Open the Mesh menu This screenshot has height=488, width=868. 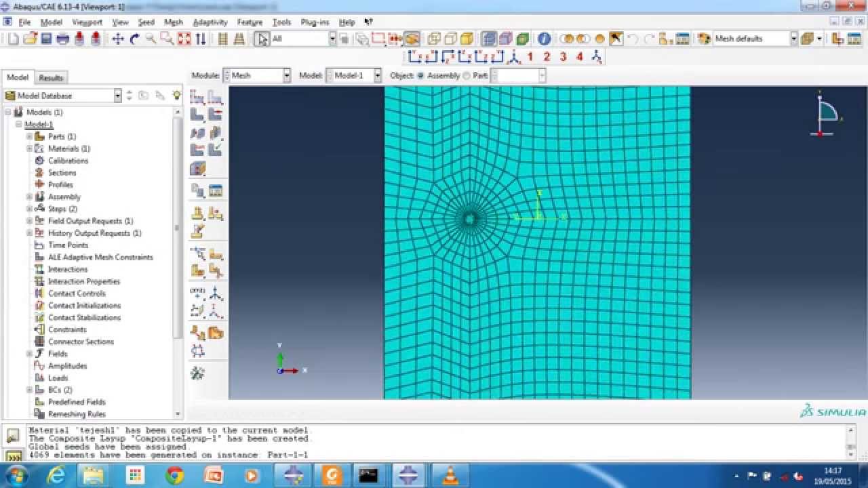[174, 22]
